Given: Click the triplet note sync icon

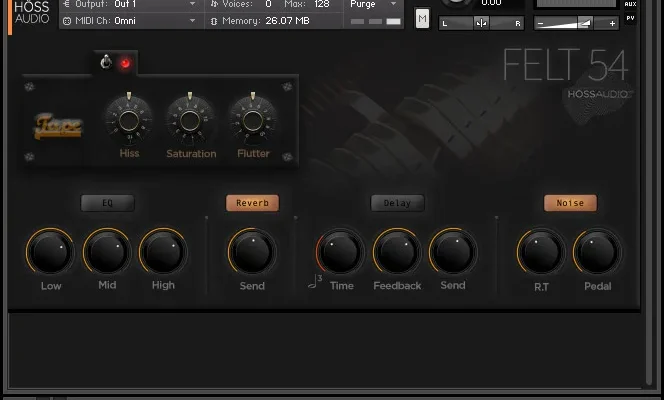Looking at the screenshot, I should pyautogui.click(x=315, y=284).
